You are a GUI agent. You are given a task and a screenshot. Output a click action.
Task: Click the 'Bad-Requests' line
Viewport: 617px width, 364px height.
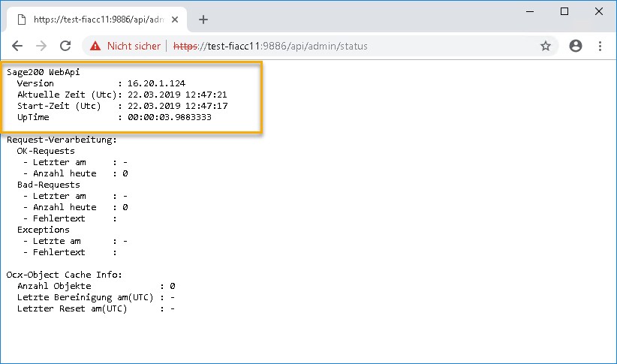pos(48,185)
